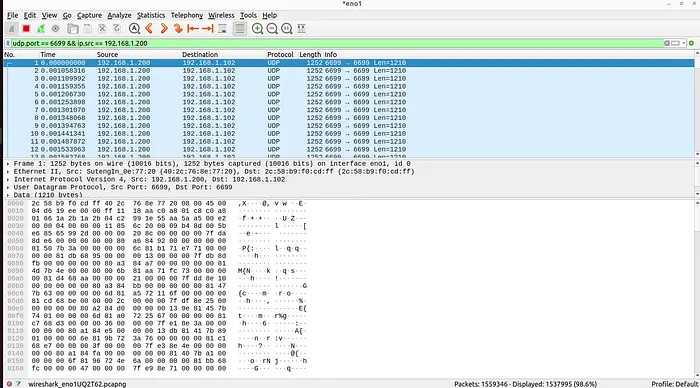Go back in packet history arrow
The height and width of the screenshot is (388, 700).
pos(149,29)
